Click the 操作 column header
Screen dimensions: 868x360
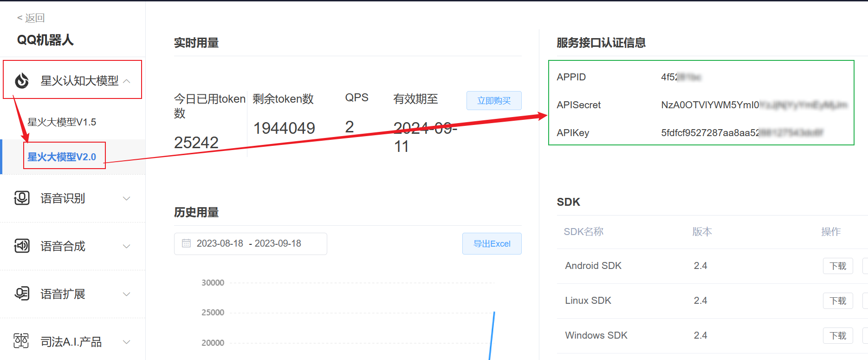click(831, 232)
